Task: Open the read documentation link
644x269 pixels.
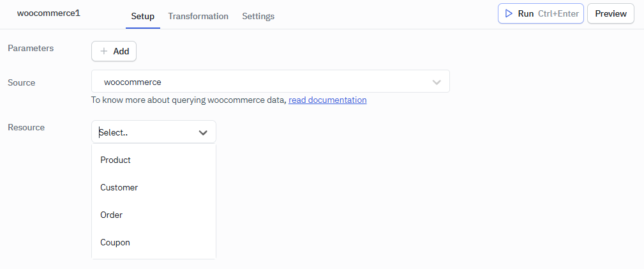Action: point(327,100)
